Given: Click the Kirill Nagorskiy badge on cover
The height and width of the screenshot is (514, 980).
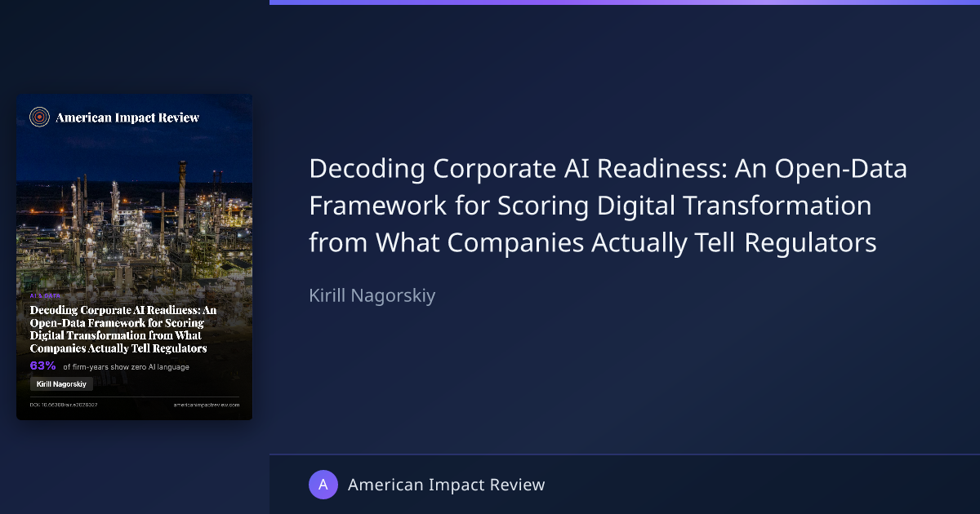Looking at the screenshot, I should [61, 383].
